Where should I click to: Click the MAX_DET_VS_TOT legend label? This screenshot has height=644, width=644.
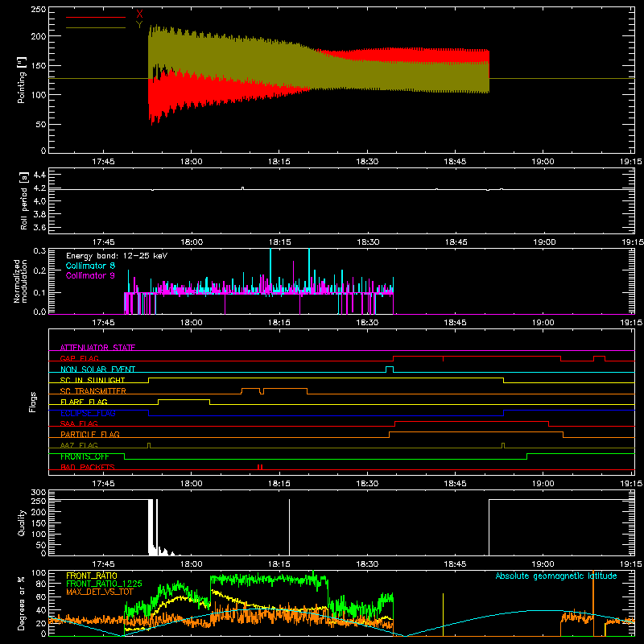(100, 592)
